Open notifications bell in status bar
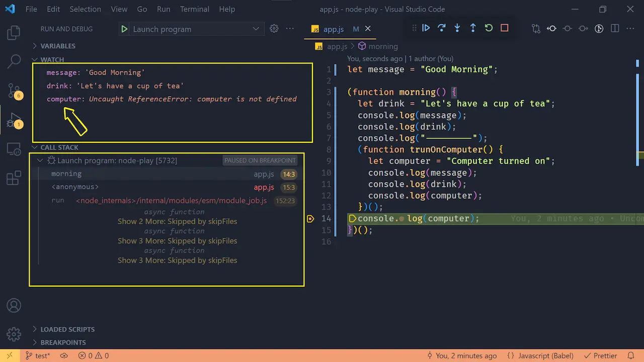Viewport: 644px width, 362px height. 630,355
